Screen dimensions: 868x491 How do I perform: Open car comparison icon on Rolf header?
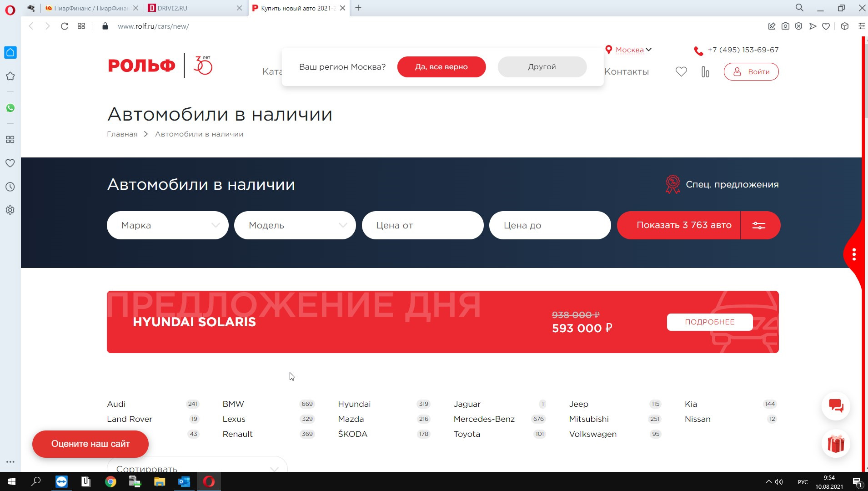click(705, 71)
